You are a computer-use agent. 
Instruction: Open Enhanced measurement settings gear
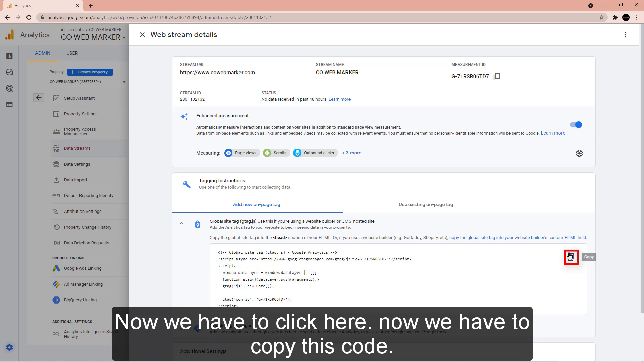(579, 153)
